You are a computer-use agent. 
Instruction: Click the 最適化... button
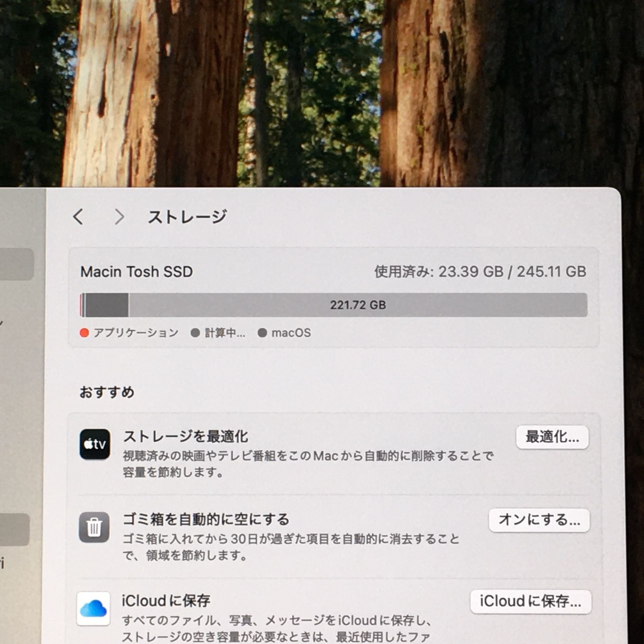pyautogui.click(x=552, y=437)
